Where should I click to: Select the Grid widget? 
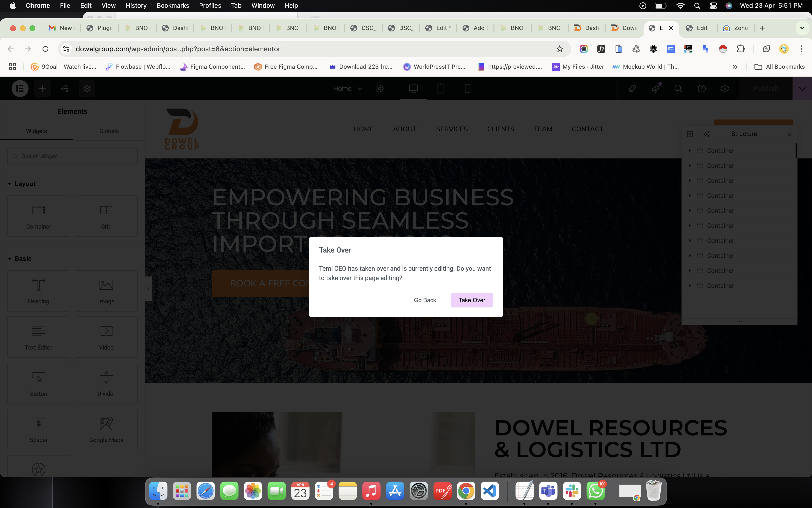coord(106,216)
